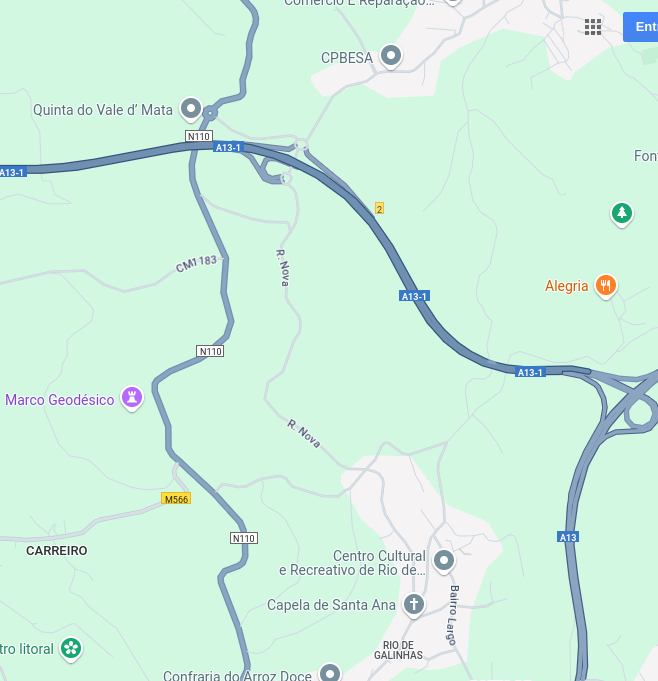Select the A13 blue highway shield
This screenshot has height=681, width=658.
tap(568, 537)
